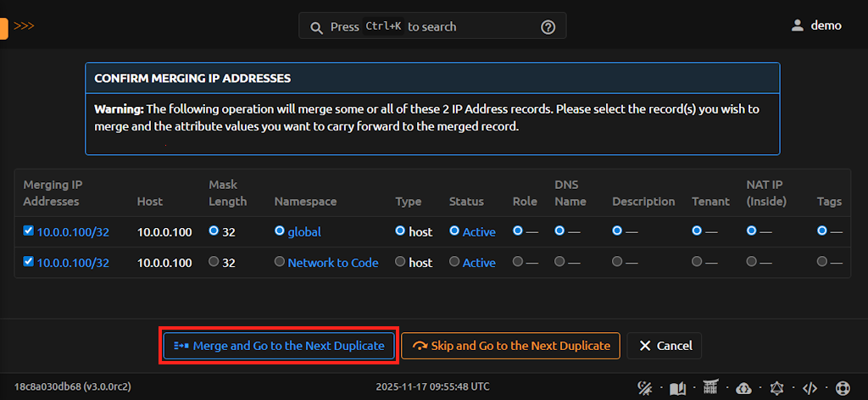
Task: Click the Namespace column header
Action: [305, 202]
